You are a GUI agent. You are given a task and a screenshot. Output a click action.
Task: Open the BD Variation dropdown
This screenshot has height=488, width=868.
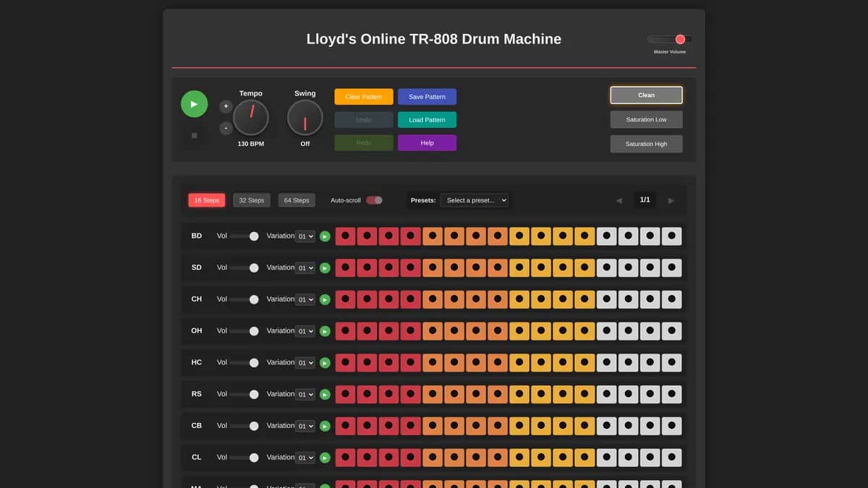(x=305, y=236)
